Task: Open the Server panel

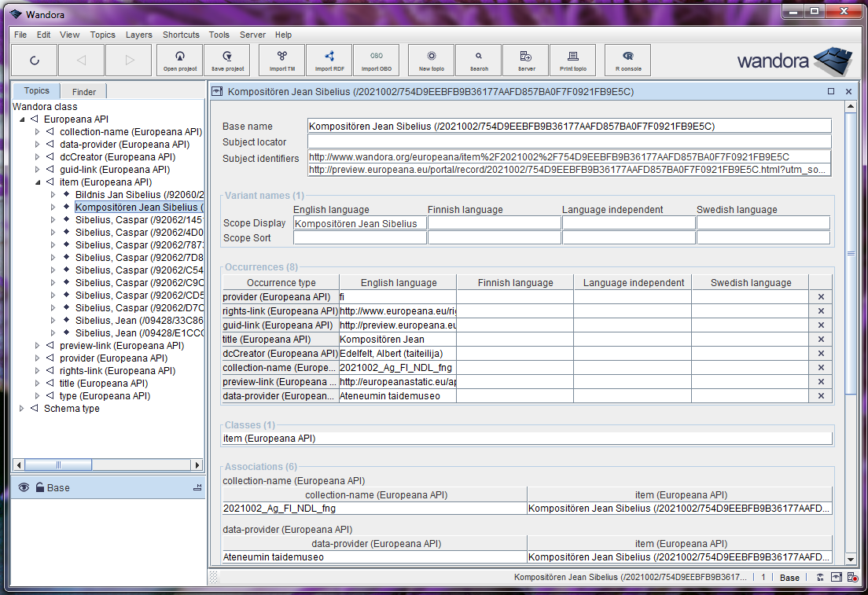Action: tap(525, 60)
